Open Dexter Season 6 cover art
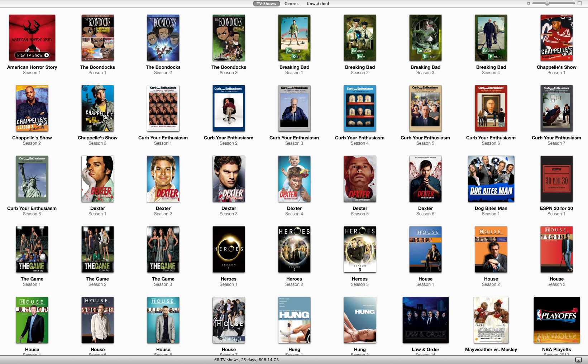This screenshot has width=588, height=364. pos(425,179)
